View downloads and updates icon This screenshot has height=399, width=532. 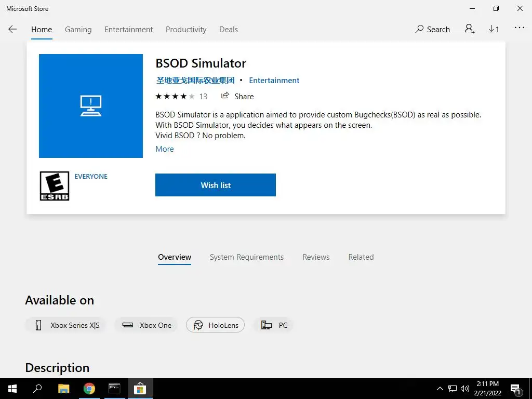[x=494, y=30]
